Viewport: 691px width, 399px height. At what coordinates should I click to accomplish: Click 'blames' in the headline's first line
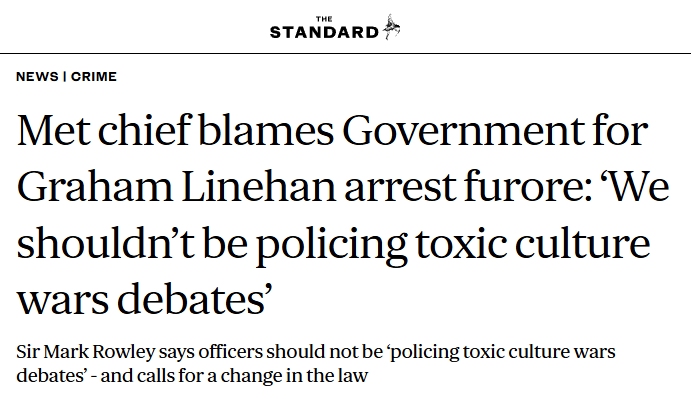point(266,131)
